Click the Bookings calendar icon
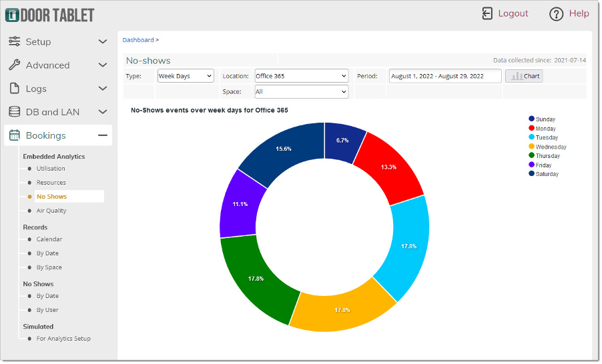This screenshot has width=602, height=364. pos(15,135)
